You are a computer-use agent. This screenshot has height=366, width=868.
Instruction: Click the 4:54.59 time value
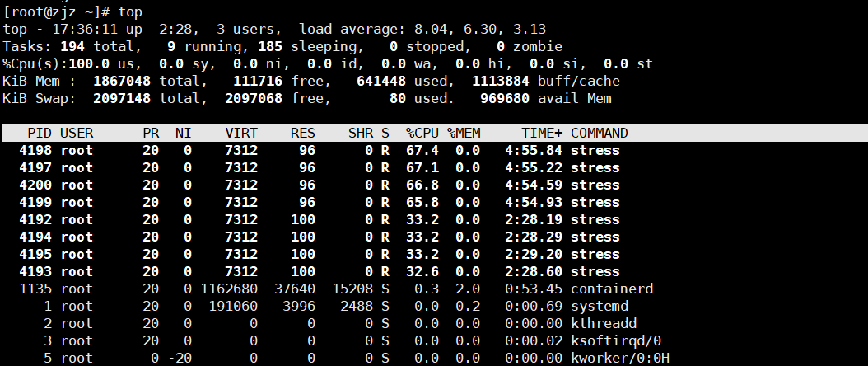tap(534, 185)
